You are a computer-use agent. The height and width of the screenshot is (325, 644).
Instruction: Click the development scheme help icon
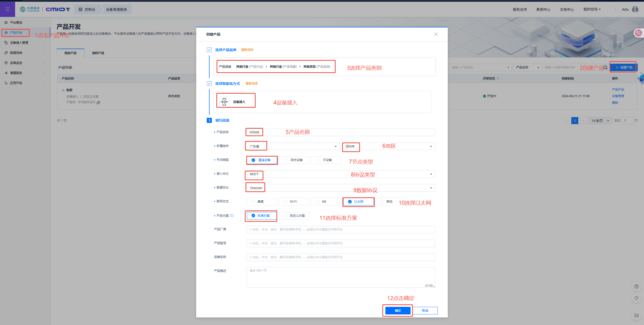232,215
